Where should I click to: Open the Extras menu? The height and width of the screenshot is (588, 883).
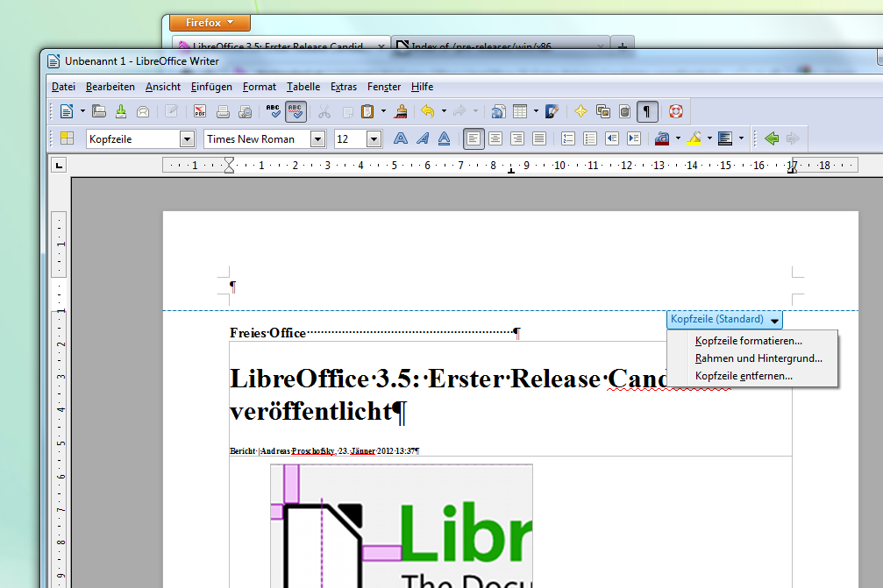(x=344, y=87)
